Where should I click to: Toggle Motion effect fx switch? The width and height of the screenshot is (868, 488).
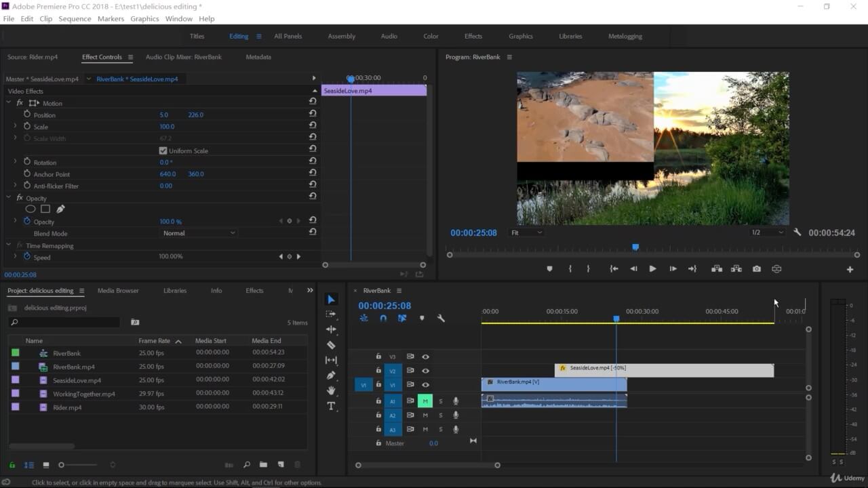click(x=20, y=103)
